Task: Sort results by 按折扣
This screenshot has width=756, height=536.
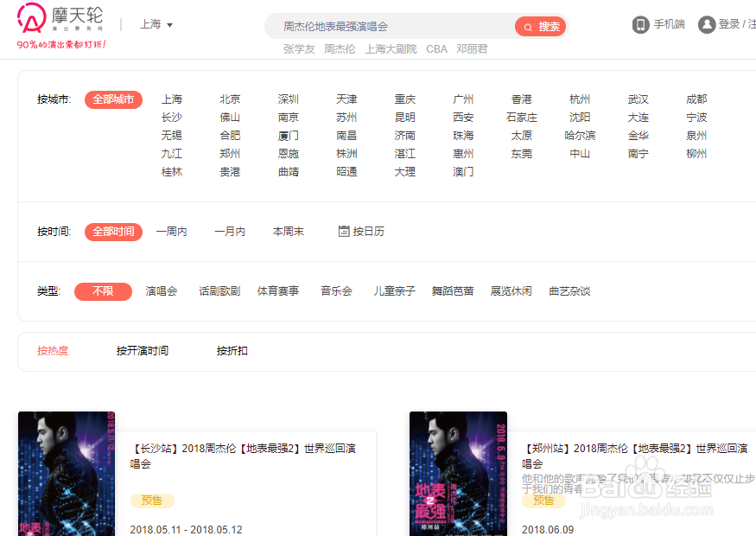Action: pos(232,351)
